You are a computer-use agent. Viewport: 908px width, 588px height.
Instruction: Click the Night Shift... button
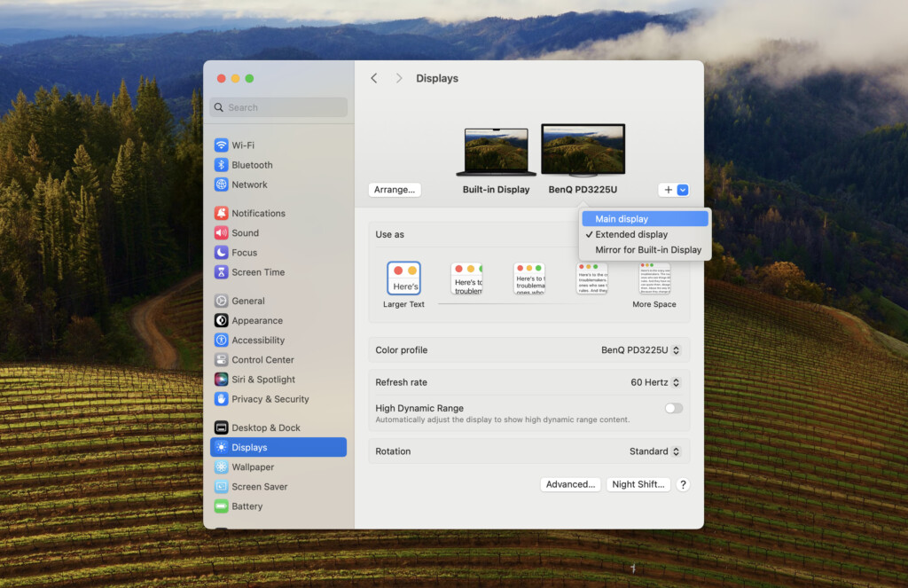click(638, 484)
